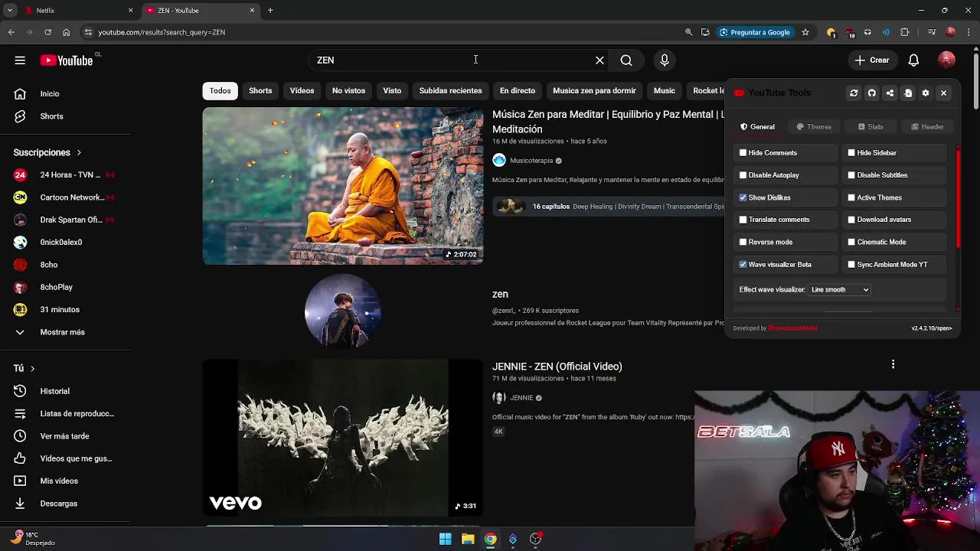Expand the Tú section arrow
The image size is (980, 551).
[32, 368]
